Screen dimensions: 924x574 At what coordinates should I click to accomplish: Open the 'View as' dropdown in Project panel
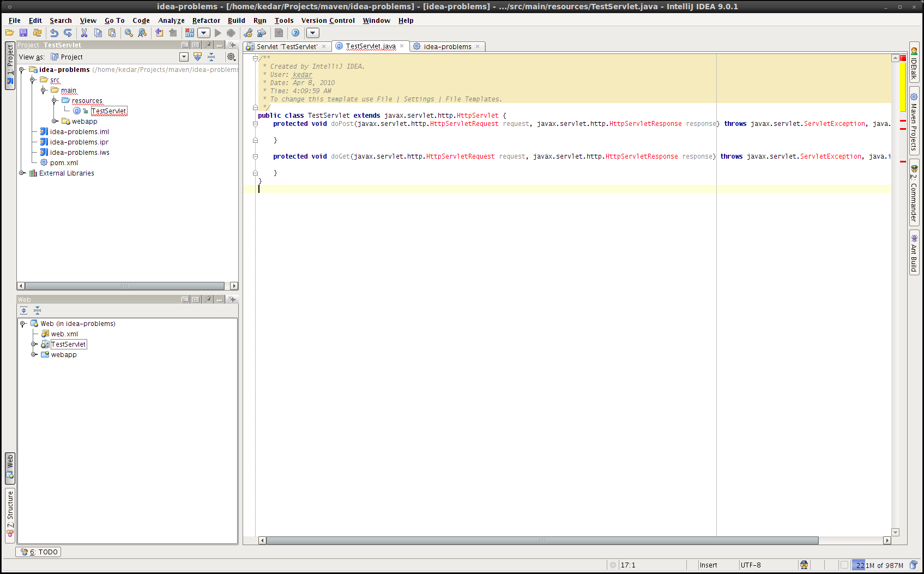pos(184,56)
